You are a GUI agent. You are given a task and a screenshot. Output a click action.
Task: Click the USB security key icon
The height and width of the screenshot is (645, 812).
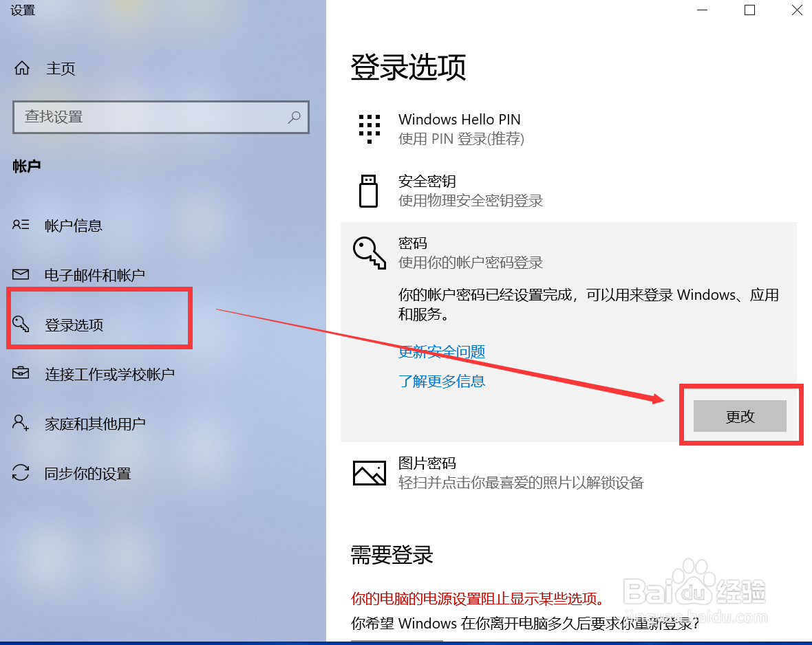tap(368, 191)
